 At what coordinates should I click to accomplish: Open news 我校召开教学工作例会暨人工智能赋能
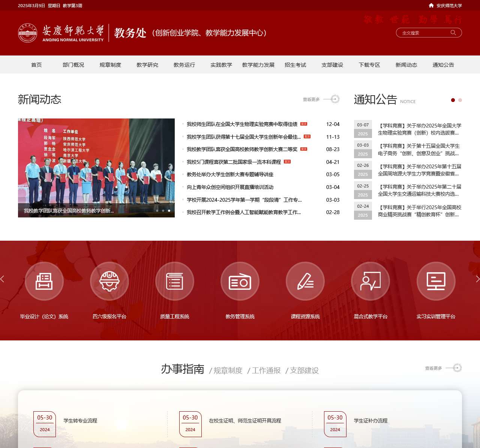pyautogui.click(x=244, y=212)
